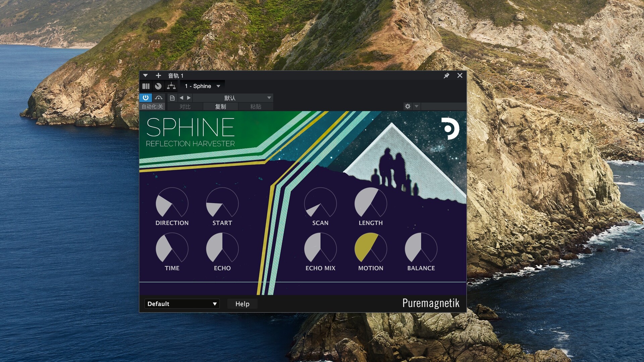Open the gear settings icon
Viewport: 644px width, 362px height.
(x=408, y=106)
